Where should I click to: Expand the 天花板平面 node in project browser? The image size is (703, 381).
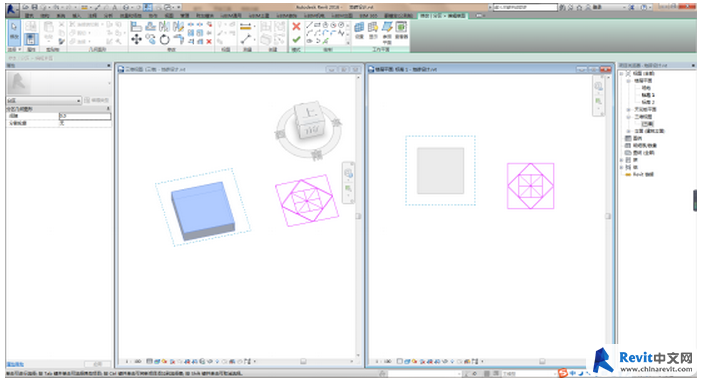629,109
